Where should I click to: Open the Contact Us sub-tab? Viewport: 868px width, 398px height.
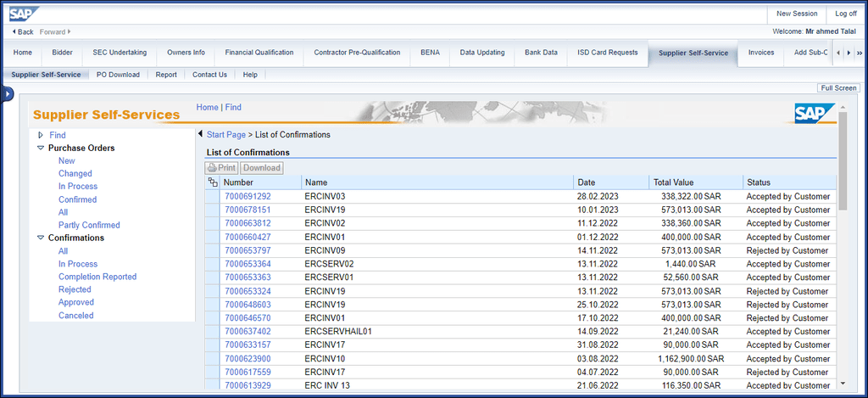(210, 75)
